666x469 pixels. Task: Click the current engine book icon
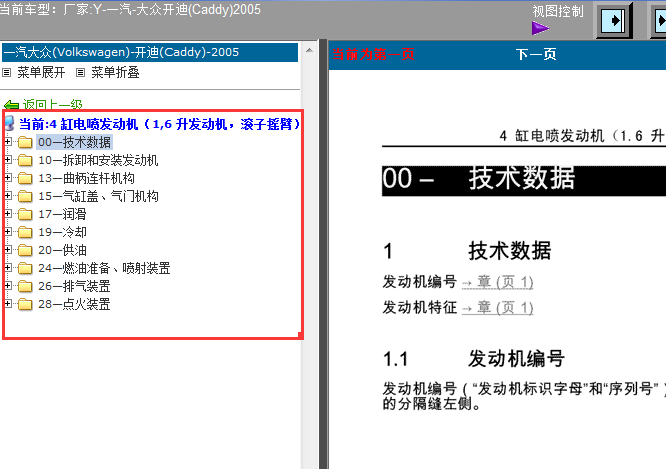click(9, 124)
